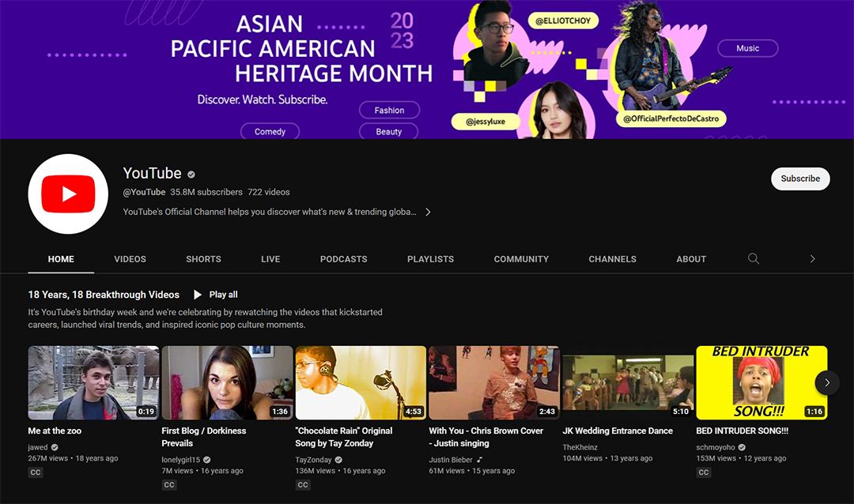Image resolution: width=854 pixels, height=504 pixels.
Task: Click the Me at the zoo title
Action: coord(55,431)
